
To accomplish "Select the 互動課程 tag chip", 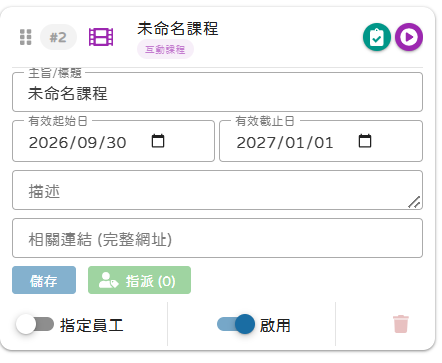I will pyautogui.click(x=165, y=49).
